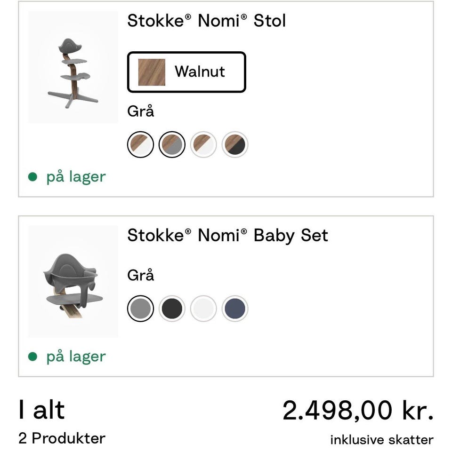Select the Walnut wood option button

[186, 72]
